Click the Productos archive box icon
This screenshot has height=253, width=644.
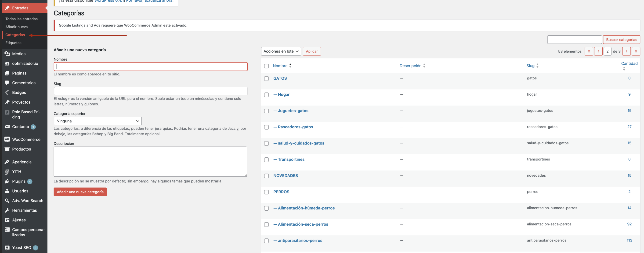click(x=7, y=149)
